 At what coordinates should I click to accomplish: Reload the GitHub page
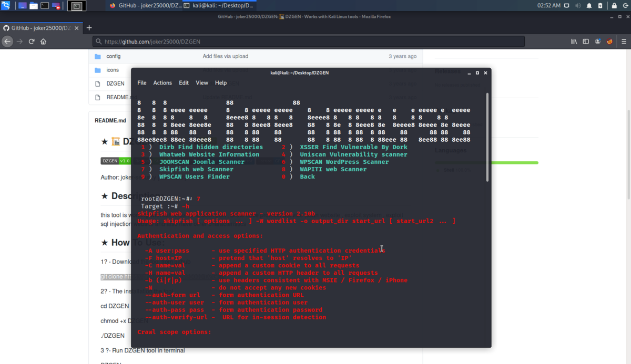pyautogui.click(x=32, y=41)
